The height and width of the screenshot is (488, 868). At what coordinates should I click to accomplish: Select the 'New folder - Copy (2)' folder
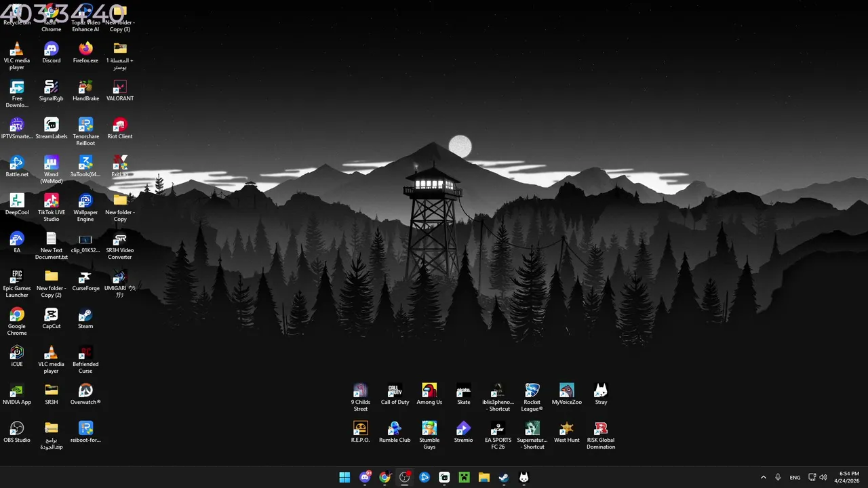point(51,284)
